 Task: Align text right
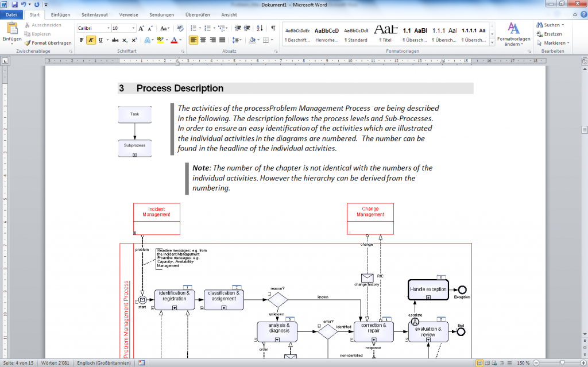212,40
